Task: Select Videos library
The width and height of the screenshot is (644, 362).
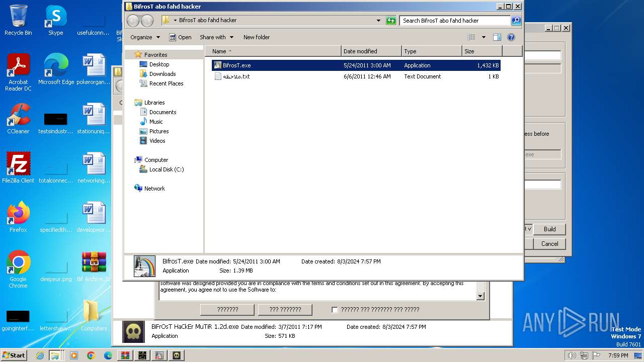Action: click(x=157, y=141)
